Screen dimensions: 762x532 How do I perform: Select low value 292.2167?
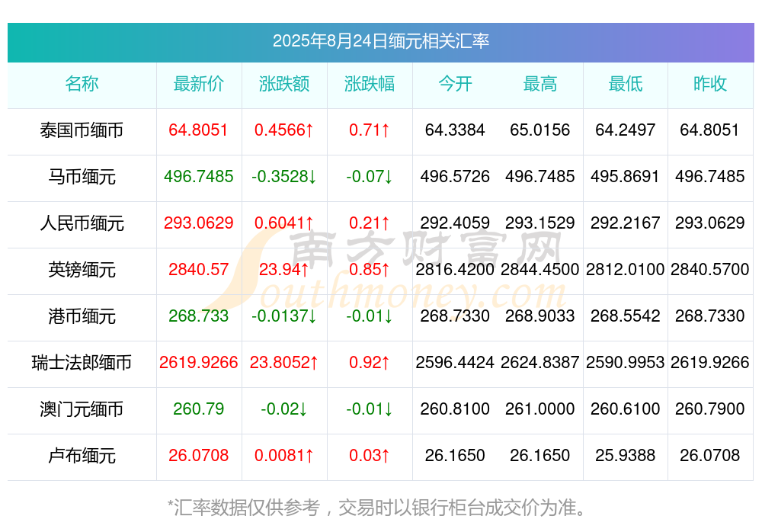coord(626,223)
